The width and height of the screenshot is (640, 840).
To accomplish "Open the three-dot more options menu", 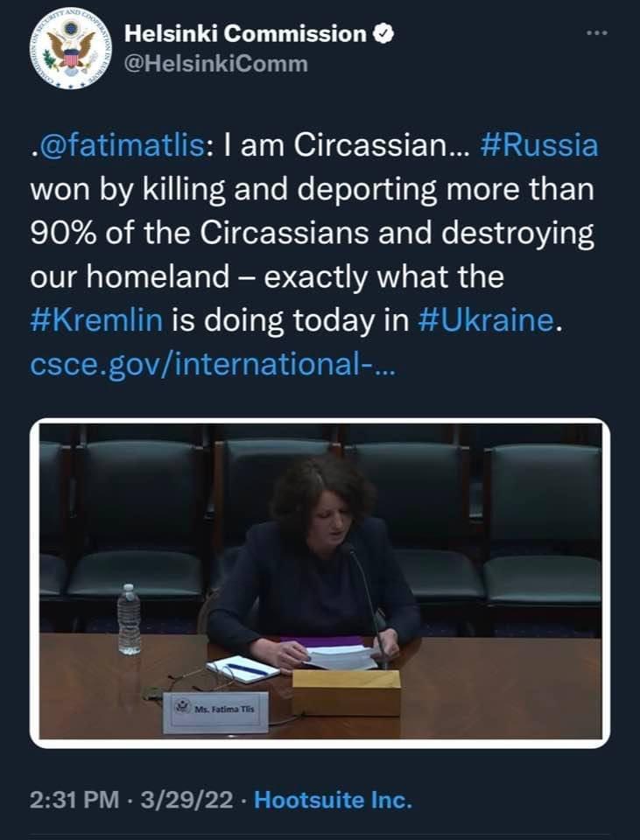I will pos(596,33).
